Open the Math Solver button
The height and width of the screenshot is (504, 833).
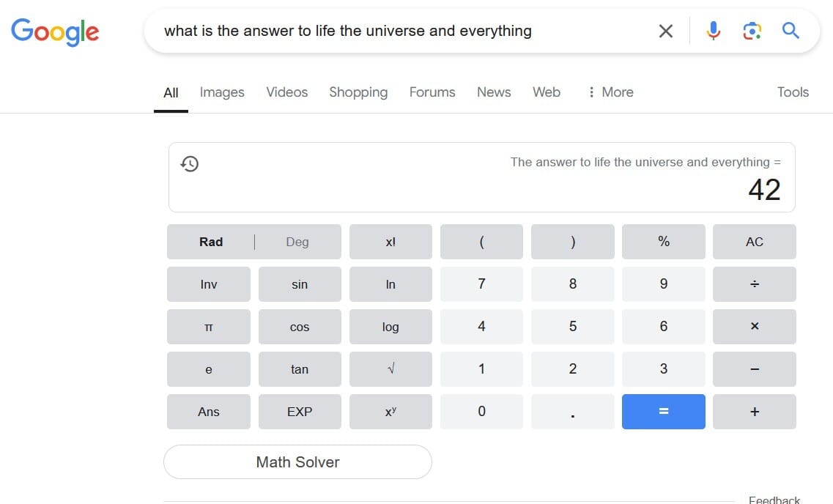[297, 462]
